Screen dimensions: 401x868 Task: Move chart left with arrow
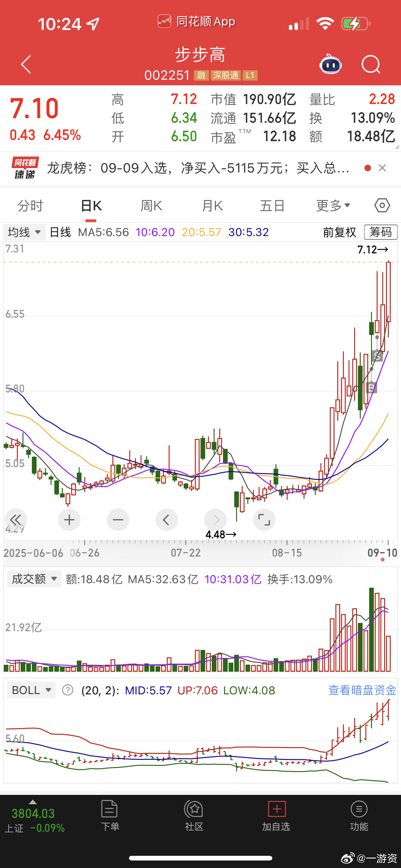pyautogui.click(x=167, y=520)
